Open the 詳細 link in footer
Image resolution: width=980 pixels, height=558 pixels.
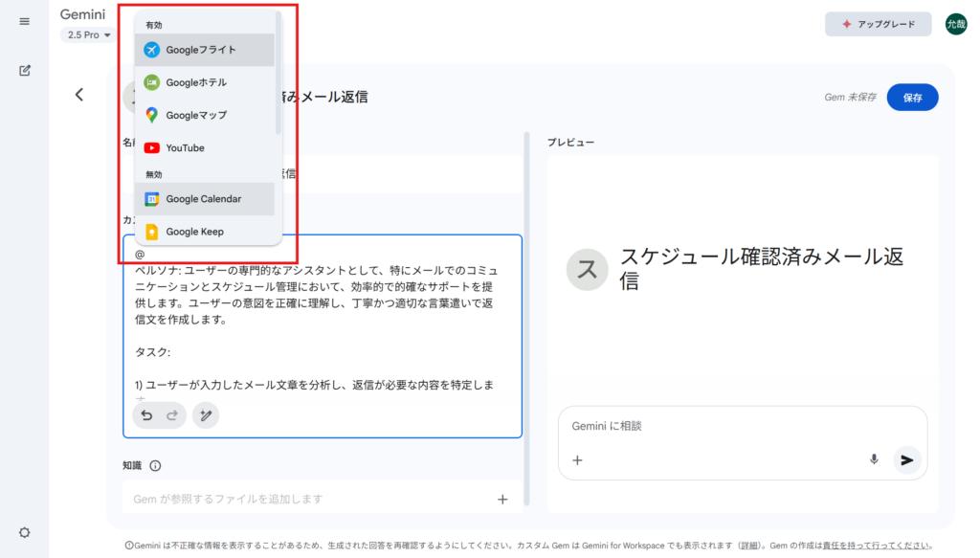tap(749, 546)
